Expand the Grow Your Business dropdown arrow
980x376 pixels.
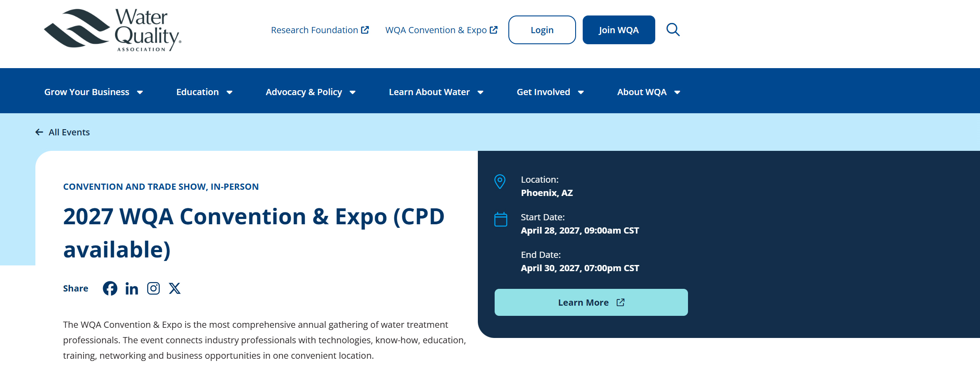coord(140,92)
